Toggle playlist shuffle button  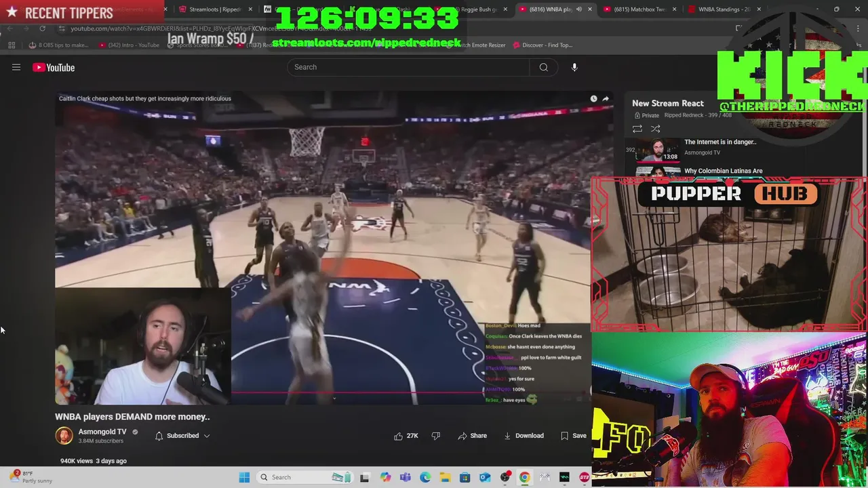tap(655, 129)
